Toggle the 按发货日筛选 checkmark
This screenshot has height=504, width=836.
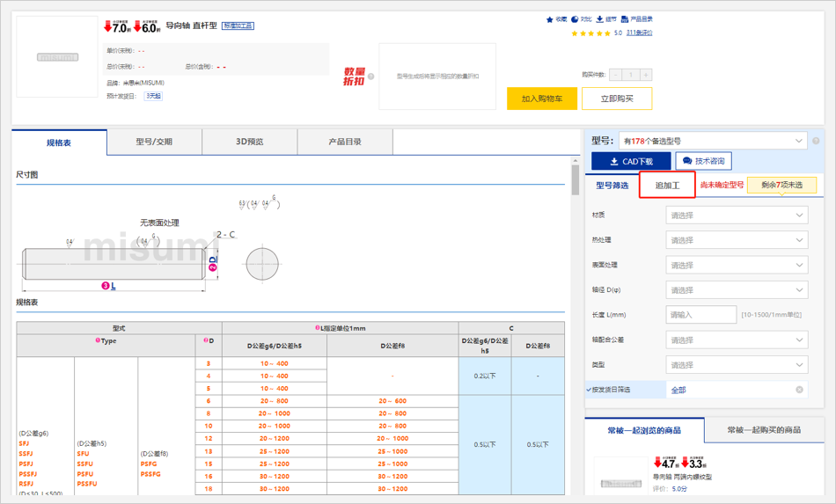point(590,390)
